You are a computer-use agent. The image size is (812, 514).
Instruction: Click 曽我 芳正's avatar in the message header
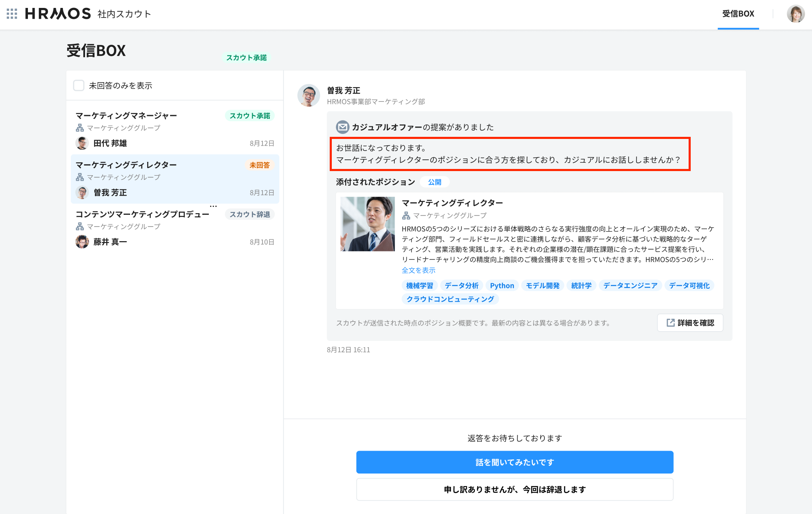(308, 96)
